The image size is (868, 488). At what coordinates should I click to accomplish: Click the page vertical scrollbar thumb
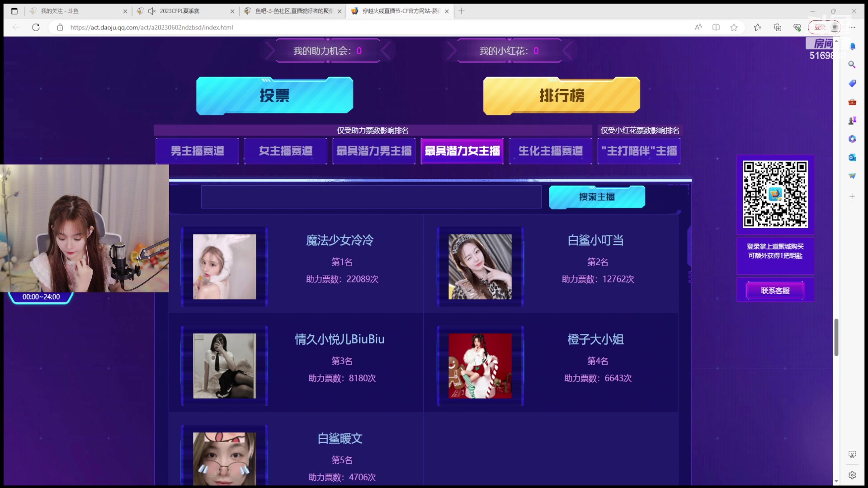click(x=836, y=337)
